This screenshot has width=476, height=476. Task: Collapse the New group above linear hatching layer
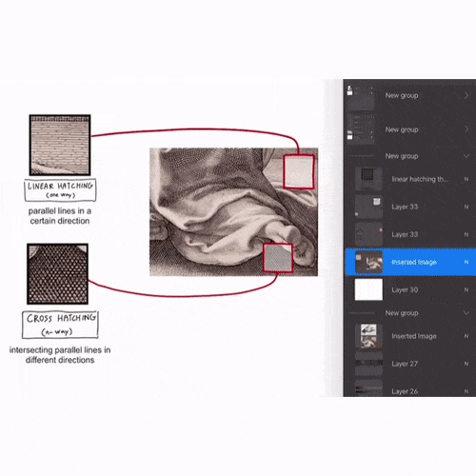pos(466,156)
